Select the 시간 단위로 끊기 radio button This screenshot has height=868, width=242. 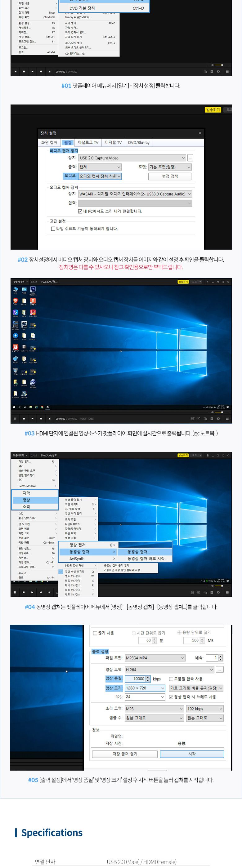point(134,633)
